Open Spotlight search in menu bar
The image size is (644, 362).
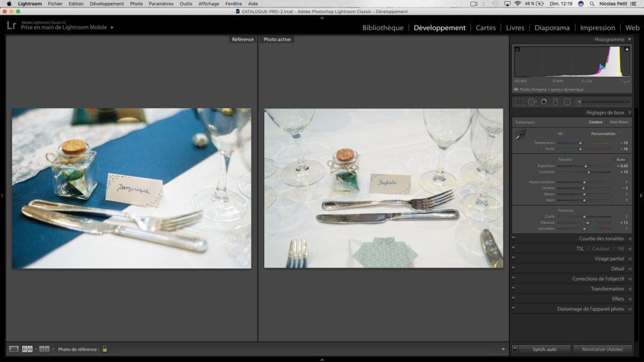click(x=592, y=4)
